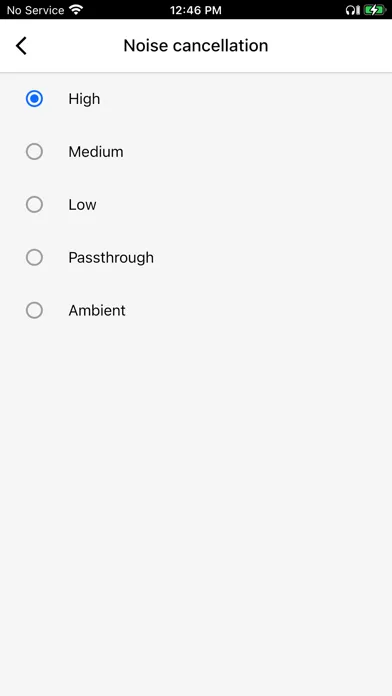Tap the No Service carrier text

coord(36,10)
